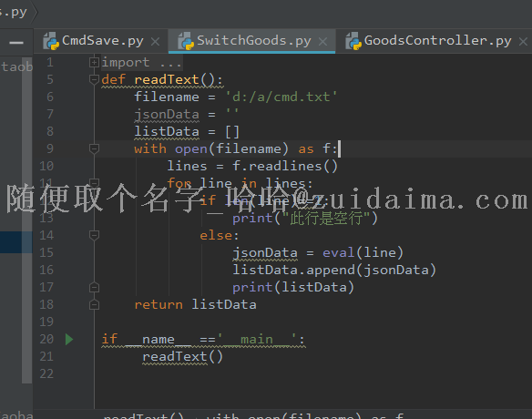The width and height of the screenshot is (532, 419).
Task: Place cursor on 'd:/a/cmd.txt' string
Action: coord(281,97)
